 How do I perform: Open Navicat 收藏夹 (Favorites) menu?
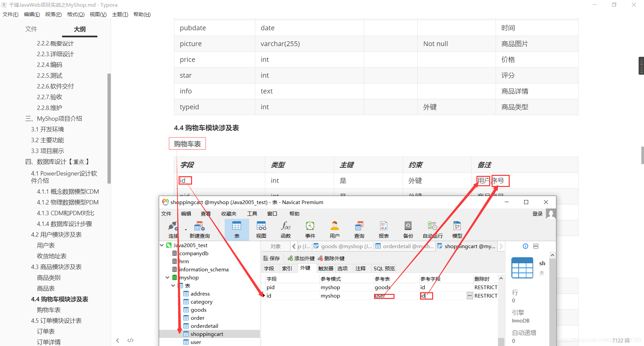click(229, 214)
